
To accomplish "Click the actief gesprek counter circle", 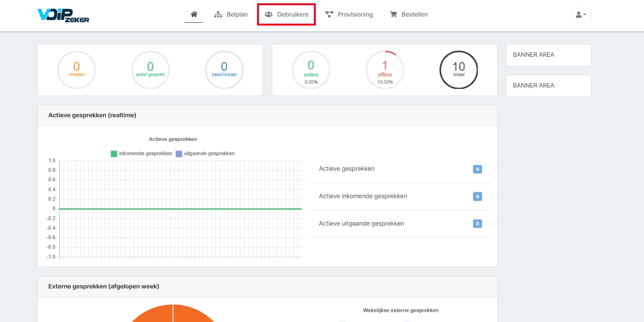I will coord(150,70).
